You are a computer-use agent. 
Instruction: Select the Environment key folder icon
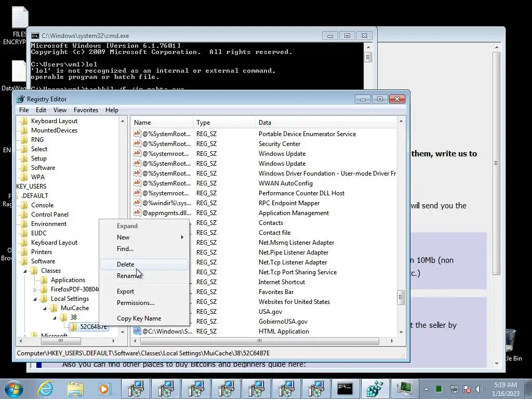24,224
